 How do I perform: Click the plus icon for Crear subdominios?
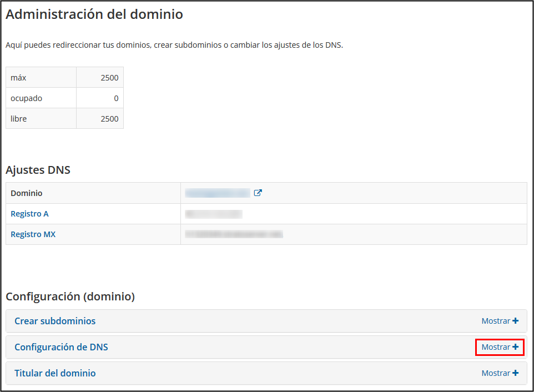pyautogui.click(x=516, y=321)
